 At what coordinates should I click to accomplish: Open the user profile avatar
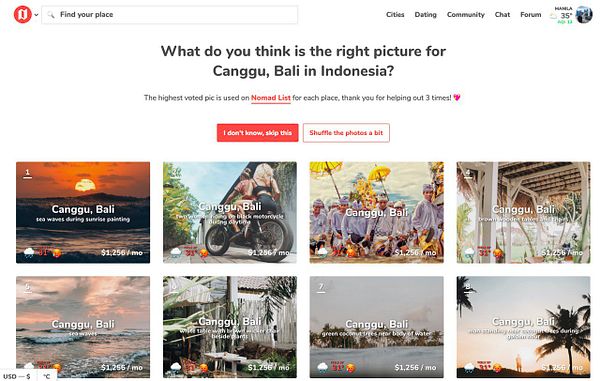coord(584,15)
